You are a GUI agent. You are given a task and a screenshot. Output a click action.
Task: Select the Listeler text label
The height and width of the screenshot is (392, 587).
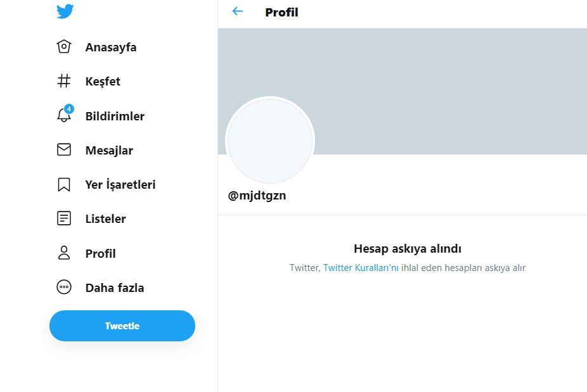click(x=106, y=218)
